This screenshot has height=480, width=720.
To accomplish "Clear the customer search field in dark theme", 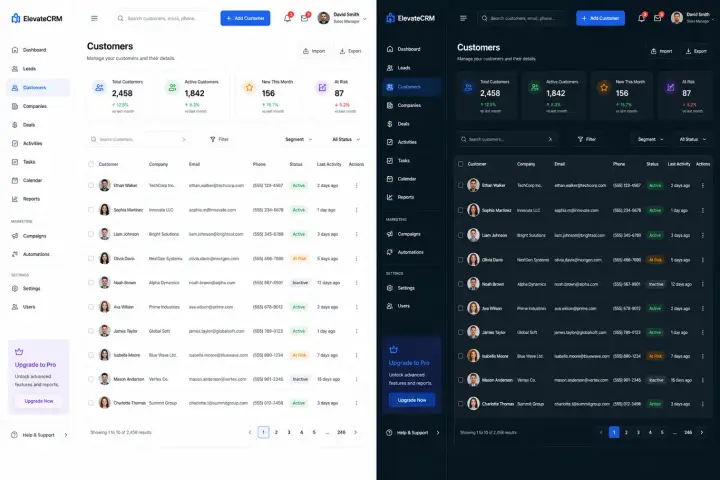I will coord(550,139).
